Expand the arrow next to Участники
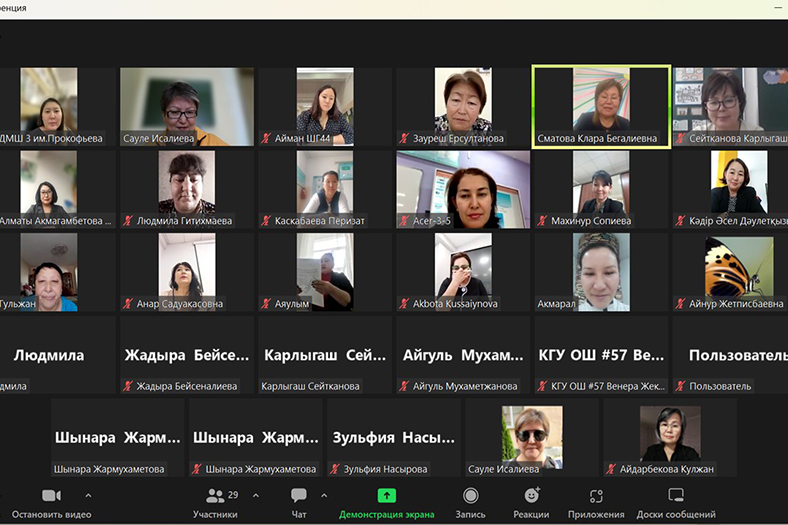The height and width of the screenshot is (525, 788). pyautogui.click(x=255, y=496)
